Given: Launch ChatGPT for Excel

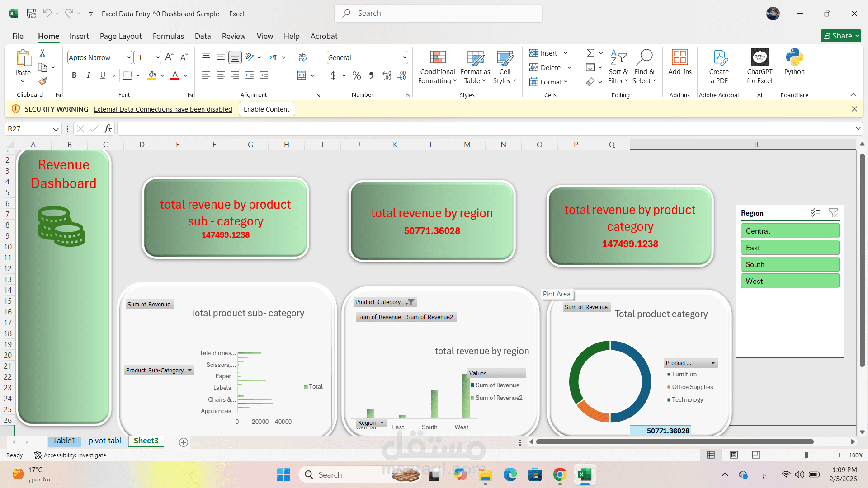Looking at the screenshot, I should 759,67.
